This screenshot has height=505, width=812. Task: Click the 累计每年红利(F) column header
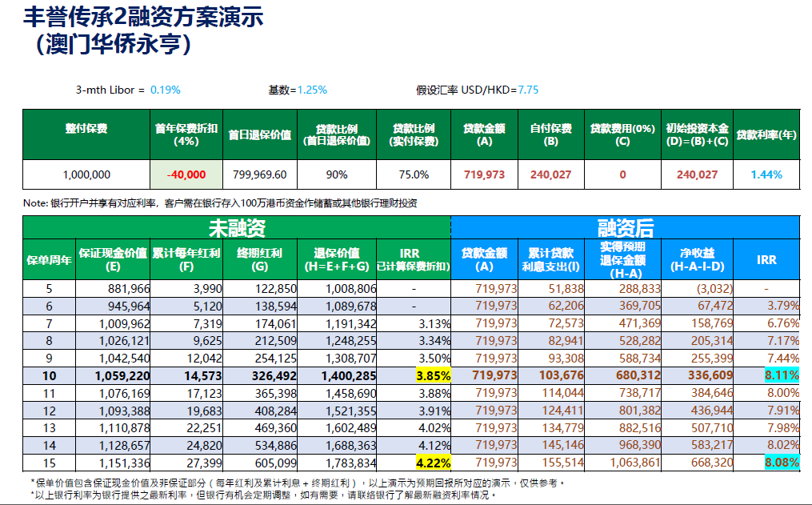(186, 260)
